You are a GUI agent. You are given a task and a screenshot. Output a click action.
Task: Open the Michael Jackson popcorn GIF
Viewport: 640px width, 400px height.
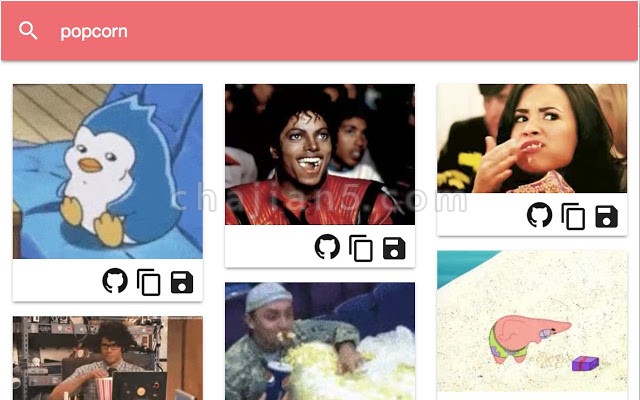[x=320, y=154]
